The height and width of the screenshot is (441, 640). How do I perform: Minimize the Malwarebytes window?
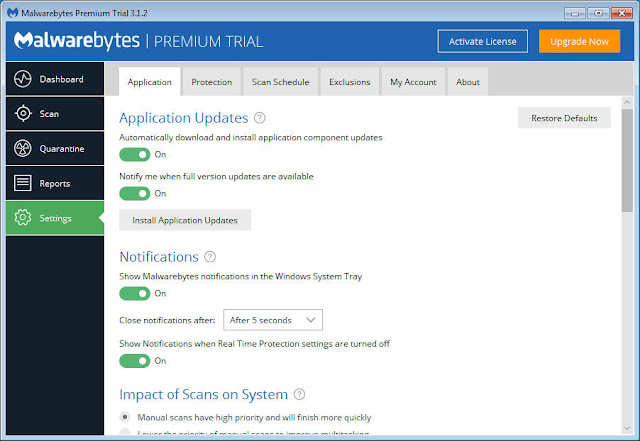point(575,13)
